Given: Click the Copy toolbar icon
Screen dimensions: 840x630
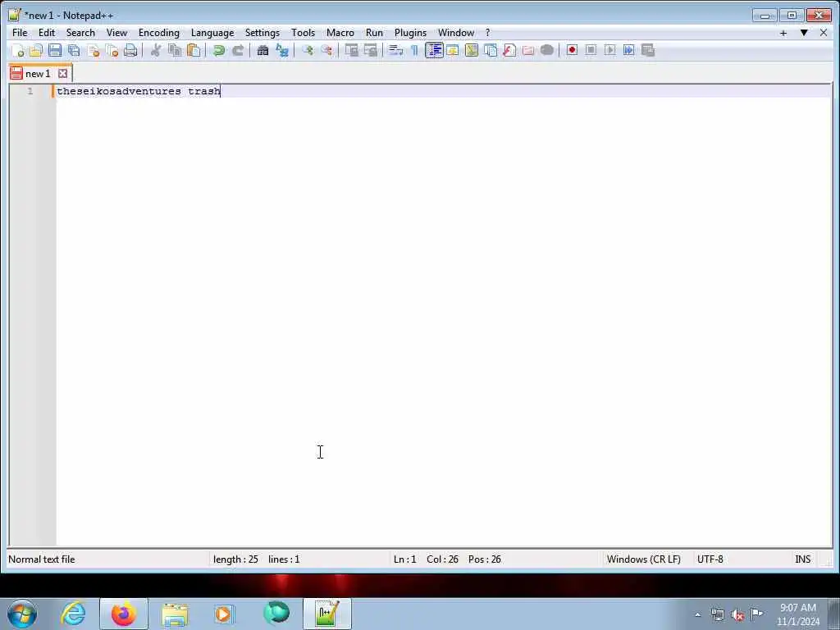Looking at the screenshot, I should coord(175,50).
